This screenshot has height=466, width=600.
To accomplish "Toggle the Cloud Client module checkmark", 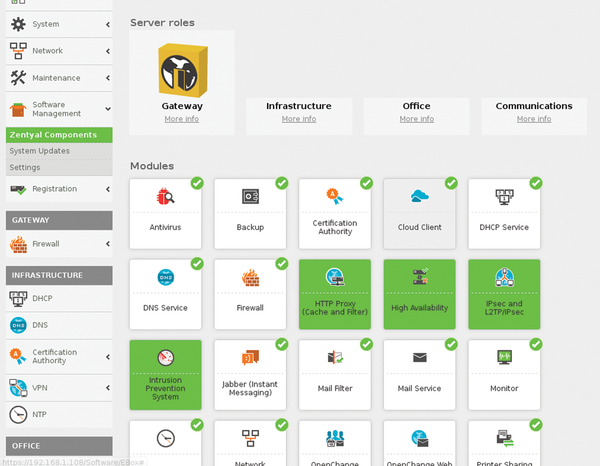I will [x=451, y=183].
